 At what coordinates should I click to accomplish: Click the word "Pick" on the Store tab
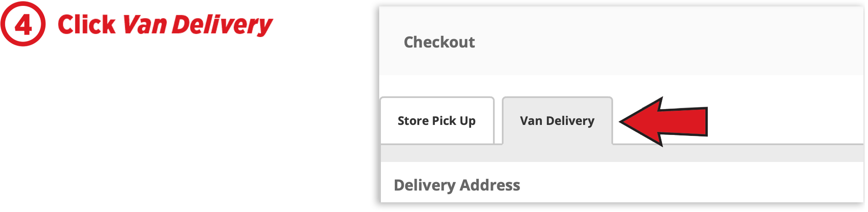click(444, 121)
